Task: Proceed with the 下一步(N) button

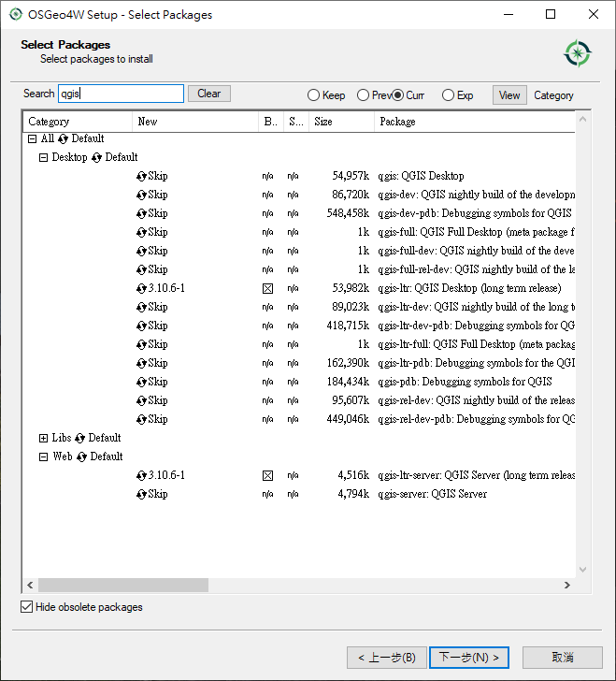Action: [469, 657]
